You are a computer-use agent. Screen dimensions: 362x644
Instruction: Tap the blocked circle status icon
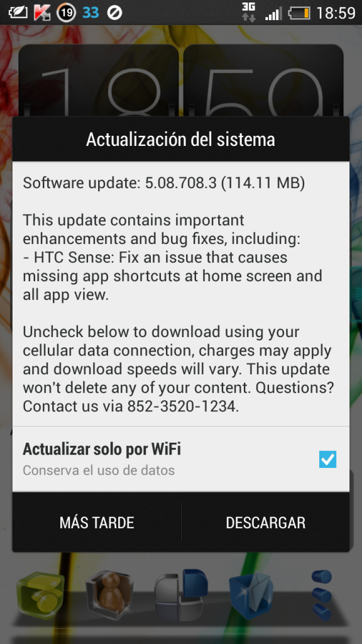point(114,13)
